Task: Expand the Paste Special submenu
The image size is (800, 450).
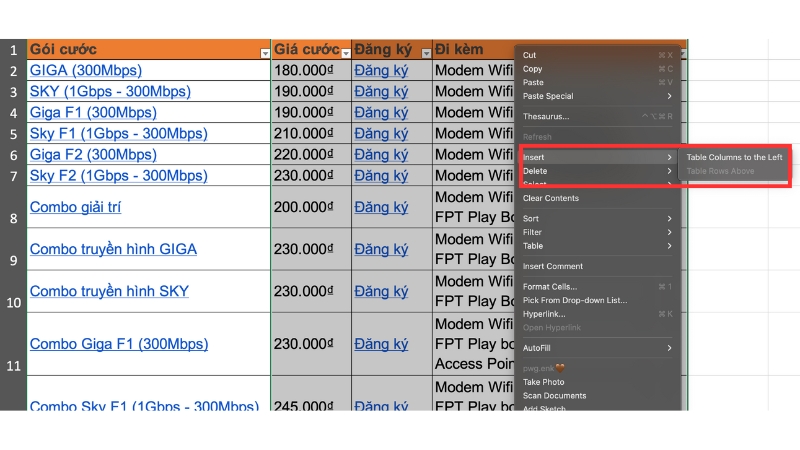Action: [x=597, y=96]
